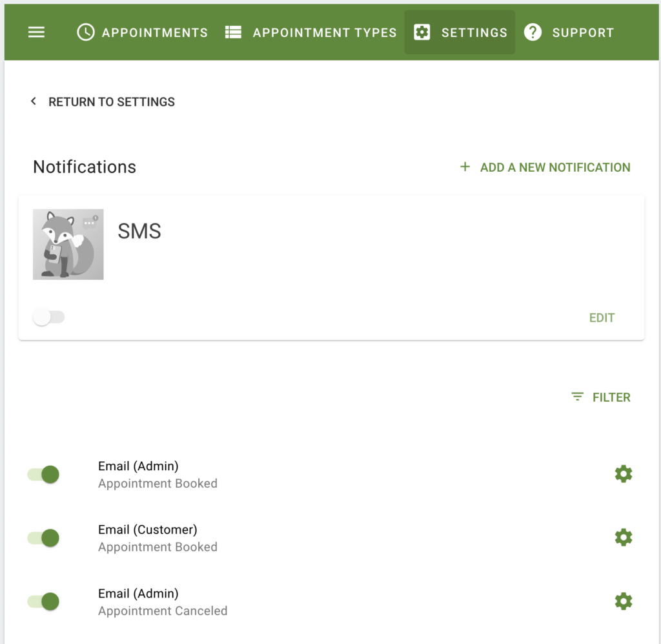Open the hamburger menu icon

(x=36, y=32)
